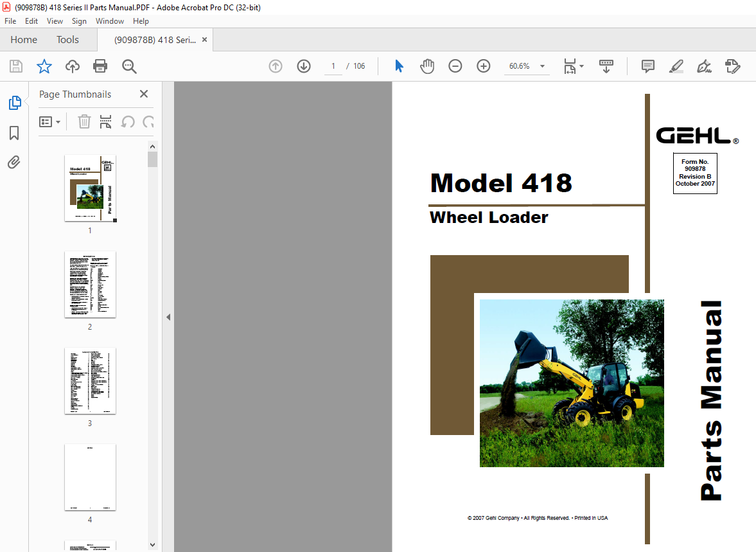Select the Highlight text pen
The height and width of the screenshot is (552, 756).
tap(676, 66)
